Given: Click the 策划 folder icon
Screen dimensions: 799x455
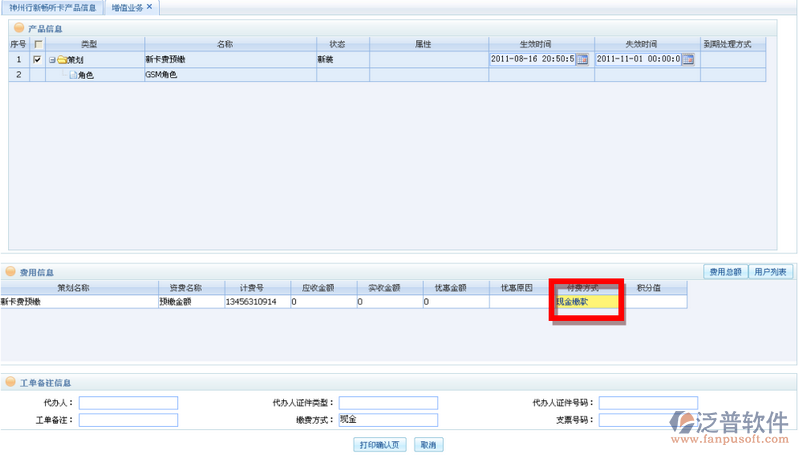Looking at the screenshot, I should pos(61,60).
